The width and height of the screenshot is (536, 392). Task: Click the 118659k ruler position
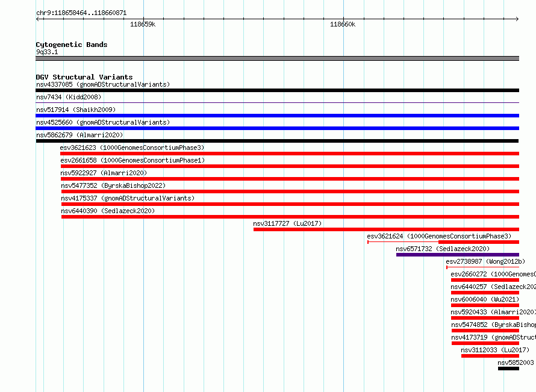click(x=143, y=24)
